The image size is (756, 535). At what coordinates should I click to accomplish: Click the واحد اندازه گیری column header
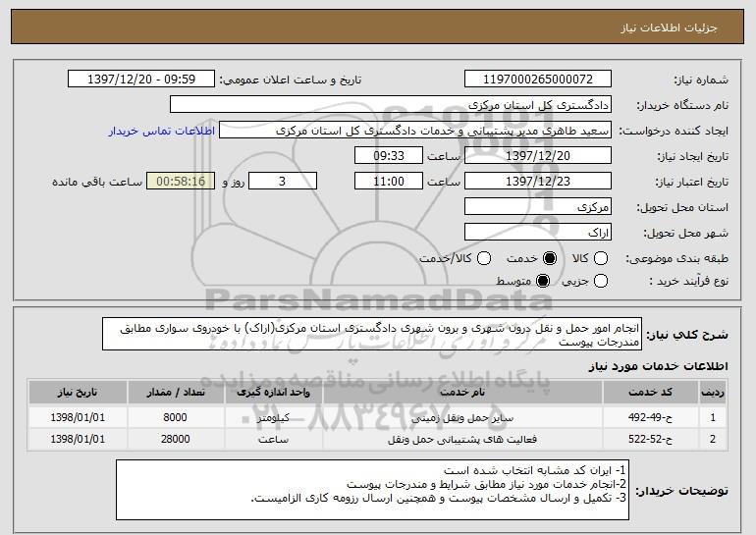pos(273,393)
